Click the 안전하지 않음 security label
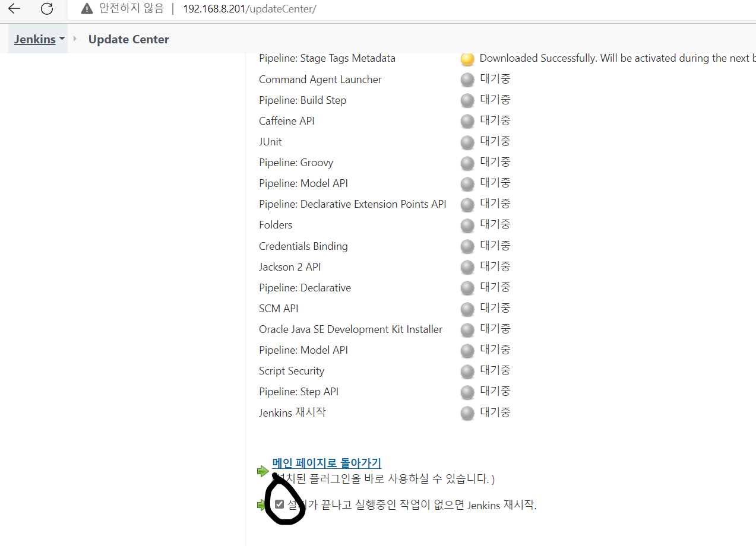The width and height of the screenshot is (756, 546). (x=131, y=9)
